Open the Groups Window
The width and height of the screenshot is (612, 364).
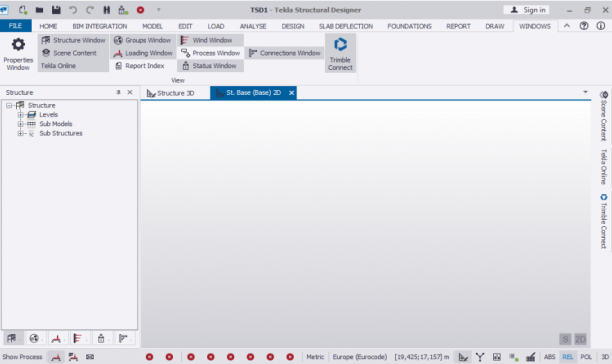pyautogui.click(x=143, y=40)
